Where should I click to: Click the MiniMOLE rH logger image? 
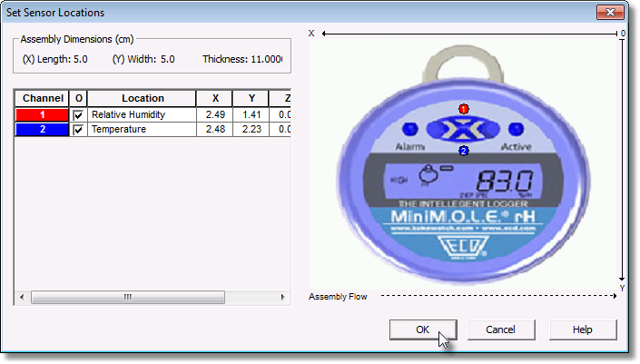coord(463,163)
